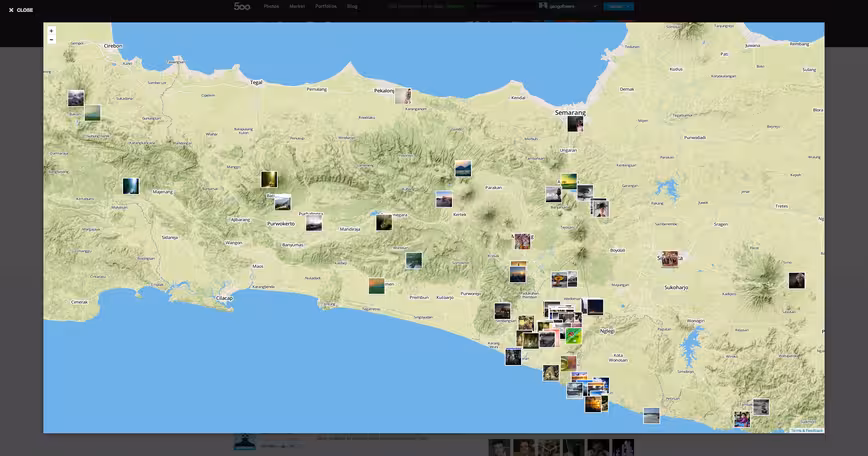
Task: Open the dark night-sky thumbnail left of Klaten
Action: coord(595,307)
